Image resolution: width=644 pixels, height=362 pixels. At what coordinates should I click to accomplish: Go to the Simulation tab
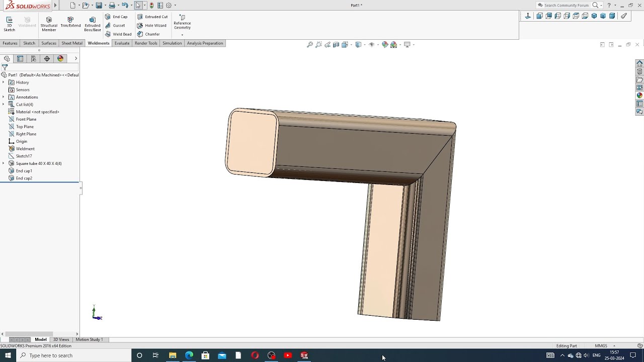[172, 43]
